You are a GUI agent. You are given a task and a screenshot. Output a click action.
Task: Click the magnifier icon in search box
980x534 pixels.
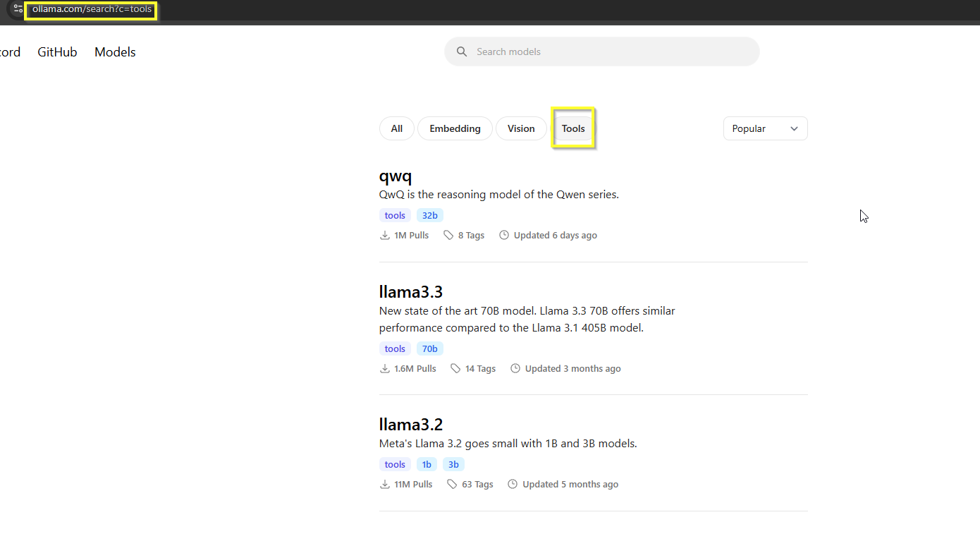462,51
